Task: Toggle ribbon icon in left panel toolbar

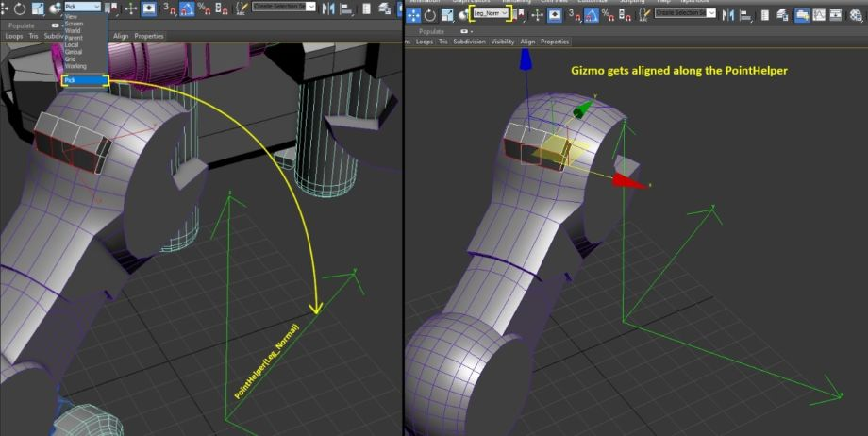Action: [x=399, y=8]
